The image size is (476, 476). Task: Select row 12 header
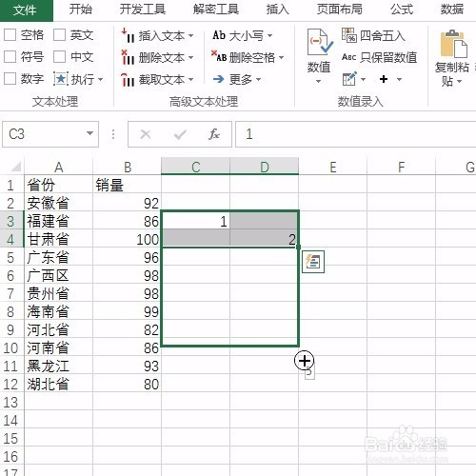coord(11,384)
